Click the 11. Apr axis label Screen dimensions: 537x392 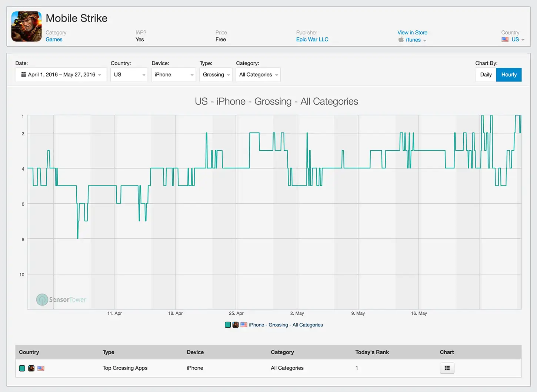pos(114,314)
